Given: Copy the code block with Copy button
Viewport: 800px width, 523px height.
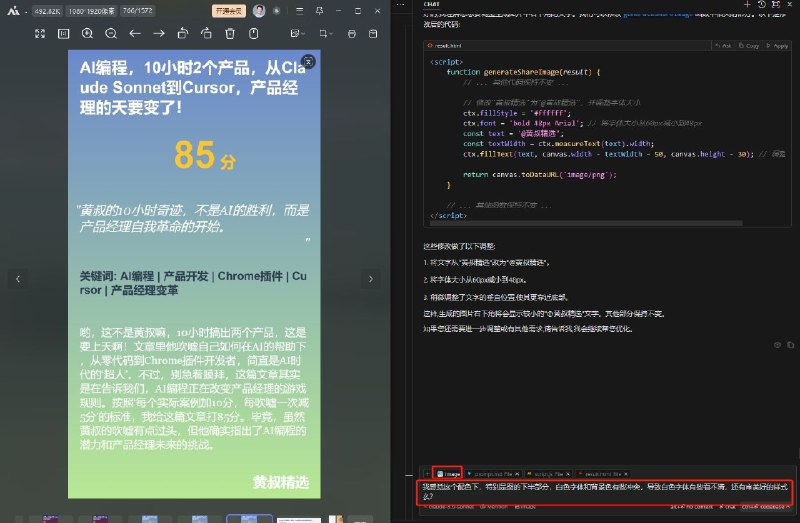Looking at the screenshot, I should click(x=749, y=46).
